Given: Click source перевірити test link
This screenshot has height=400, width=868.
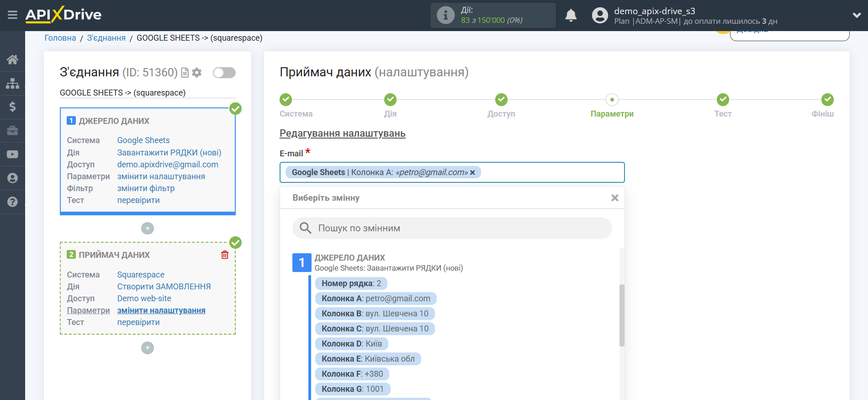Looking at the screenshot, I should [138, 200].
